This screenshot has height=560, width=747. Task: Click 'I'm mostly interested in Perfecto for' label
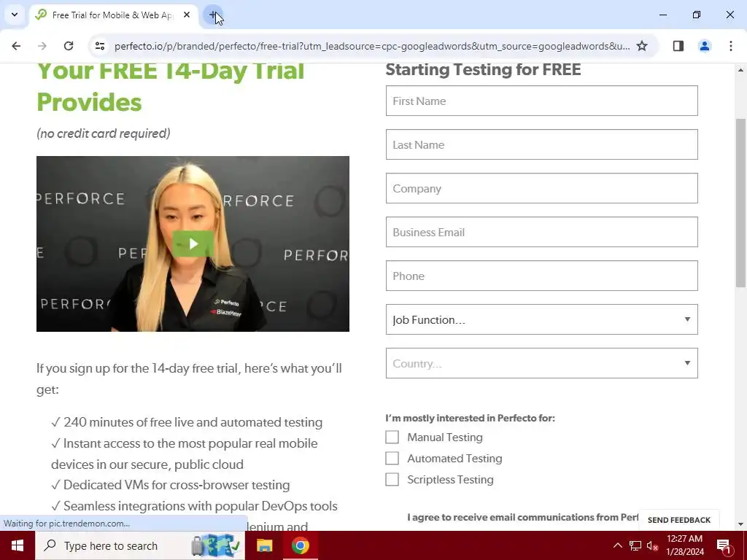(x=471, y=418)
